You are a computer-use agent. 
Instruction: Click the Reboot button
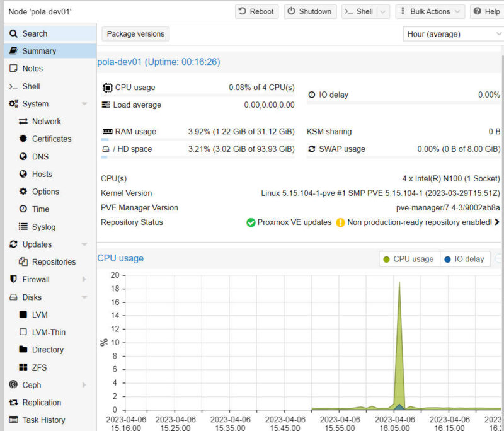256,11
